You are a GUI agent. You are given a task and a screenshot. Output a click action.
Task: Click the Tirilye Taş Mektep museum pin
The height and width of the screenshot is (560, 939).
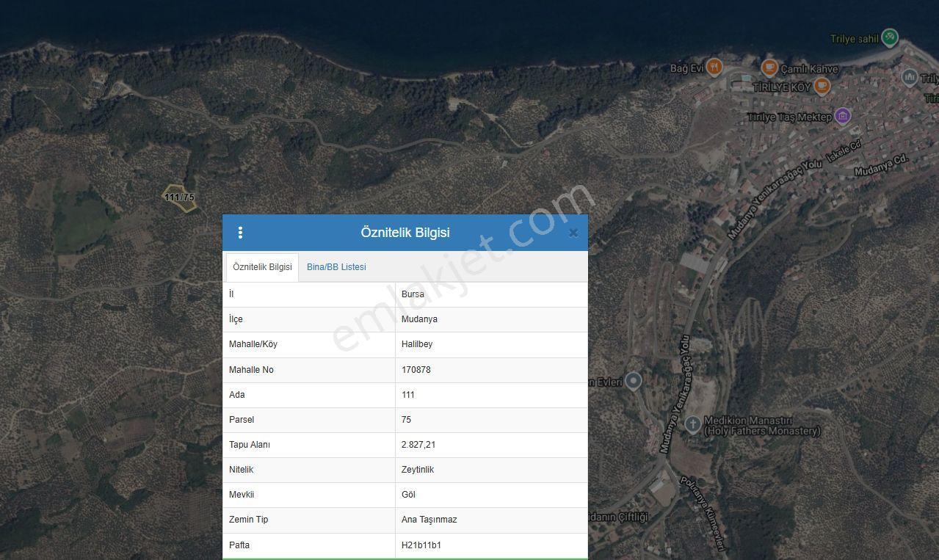(843, 115)
